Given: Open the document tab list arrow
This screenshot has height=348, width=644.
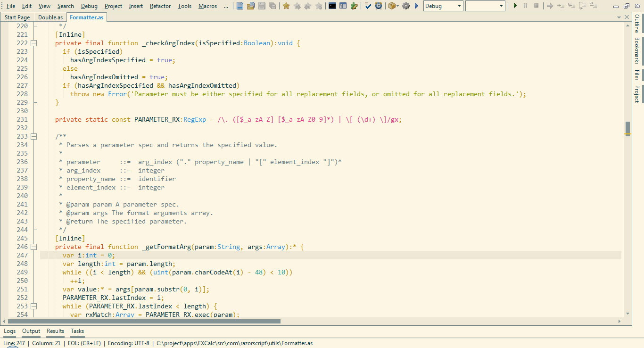Looking at the screenshot, I should click(619, 17).
